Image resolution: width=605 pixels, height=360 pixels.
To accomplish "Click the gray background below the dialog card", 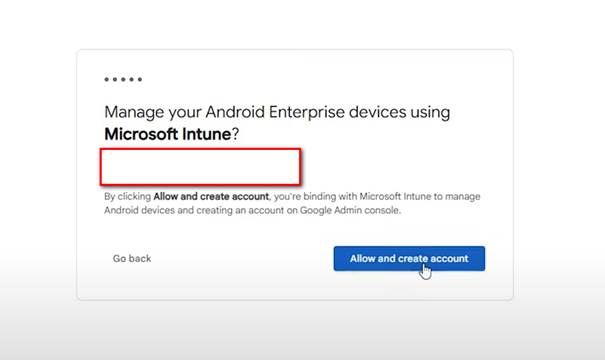I will pos(302,331).
